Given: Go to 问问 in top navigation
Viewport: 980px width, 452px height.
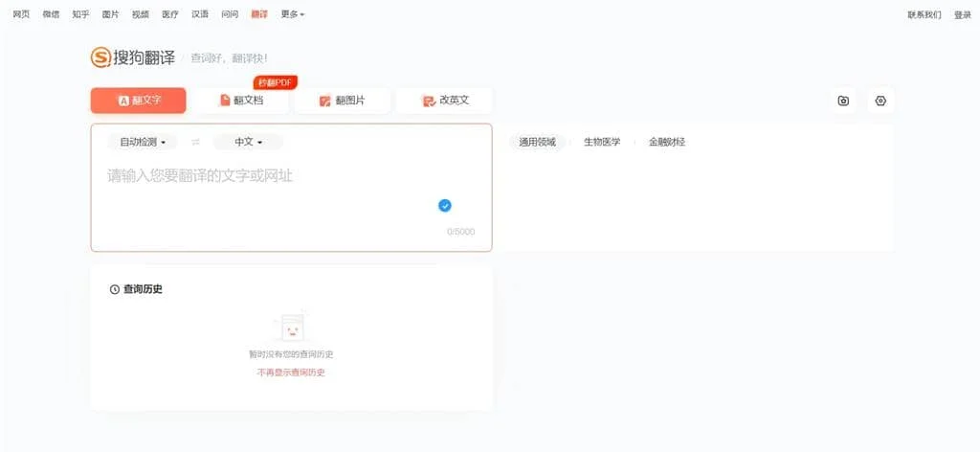Looking at the screenshot, I should coord(230,14).
